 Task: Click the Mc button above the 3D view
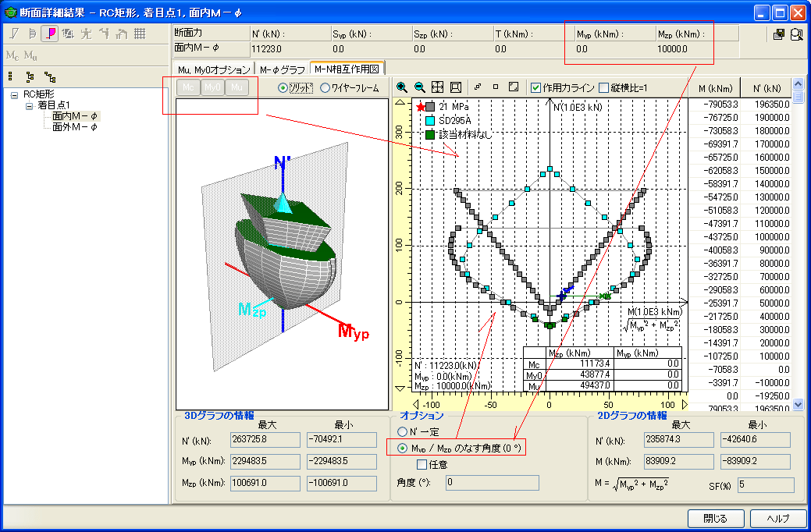[188, 87]
